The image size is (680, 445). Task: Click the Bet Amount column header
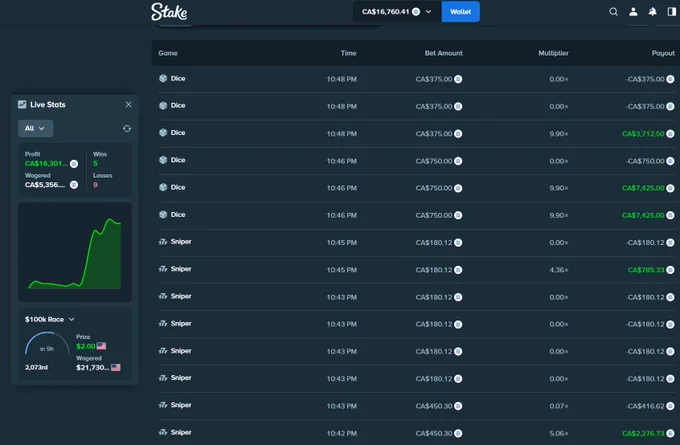pos(444,53)
